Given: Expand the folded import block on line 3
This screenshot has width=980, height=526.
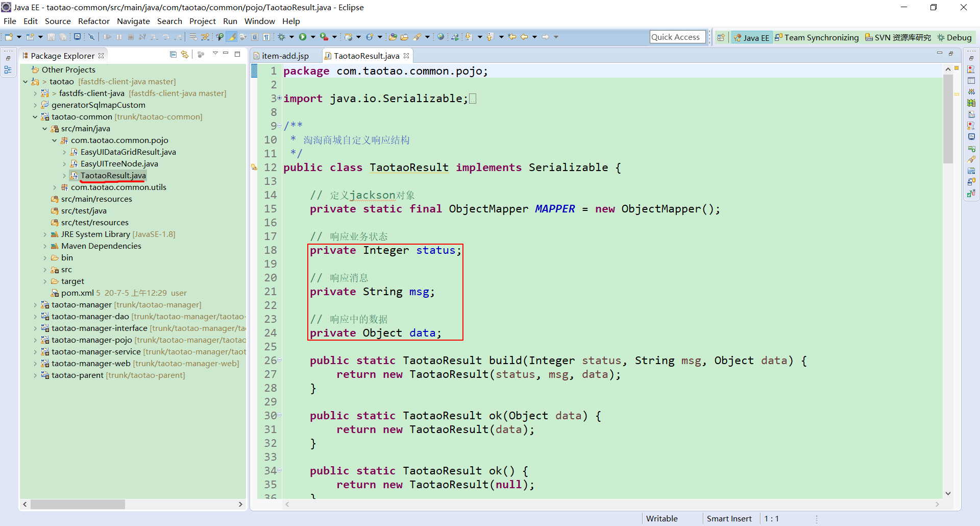Looking at the screenshot, I should [279, 98].
